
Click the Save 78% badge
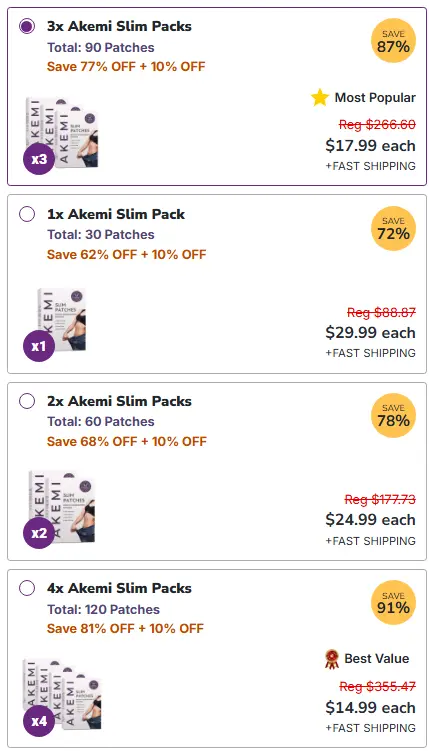click(x=393, y=415)
